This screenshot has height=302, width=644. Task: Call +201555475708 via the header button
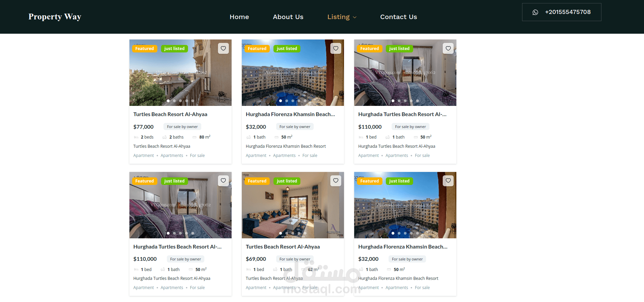pos(562,12)
